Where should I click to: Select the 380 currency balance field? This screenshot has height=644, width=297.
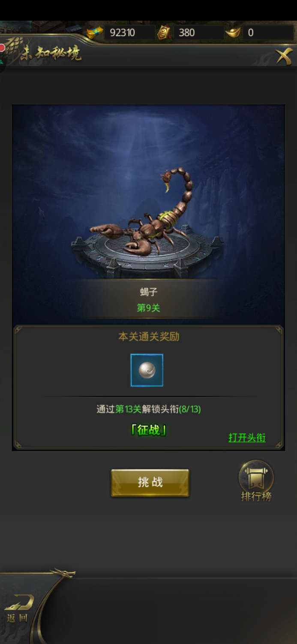click(x=198, y=33)
